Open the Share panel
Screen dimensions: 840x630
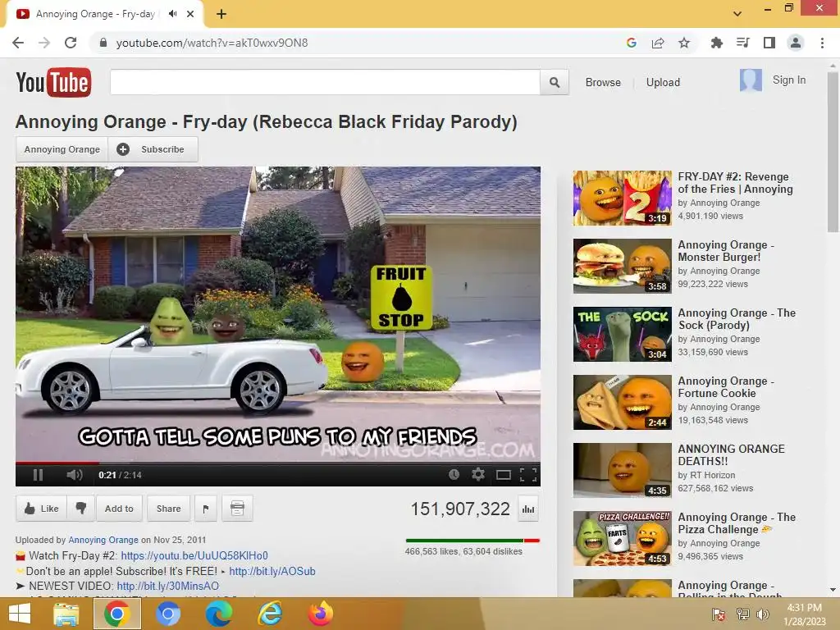click(168, 509)
